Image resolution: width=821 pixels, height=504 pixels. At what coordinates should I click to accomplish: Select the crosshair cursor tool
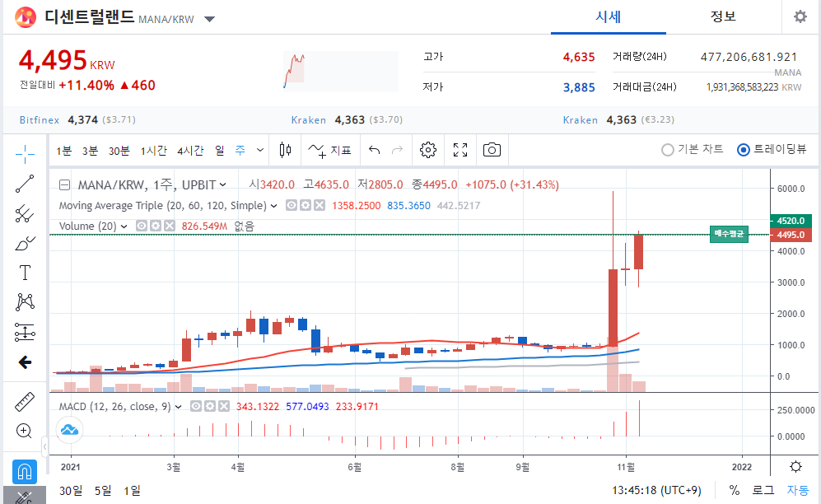25,153
